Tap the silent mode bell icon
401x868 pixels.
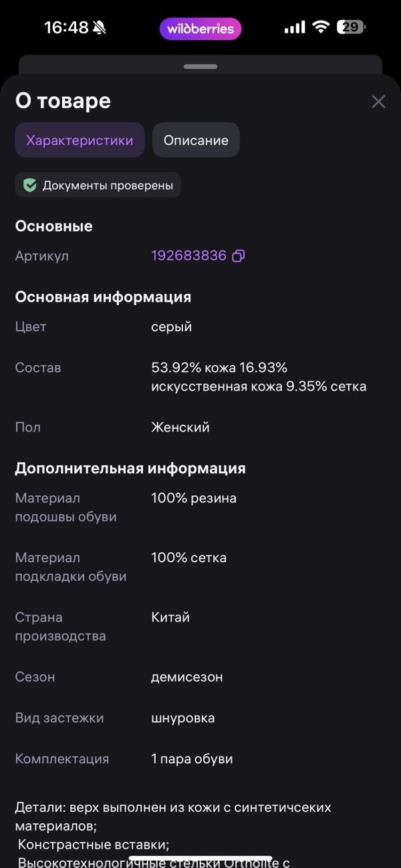100,28
